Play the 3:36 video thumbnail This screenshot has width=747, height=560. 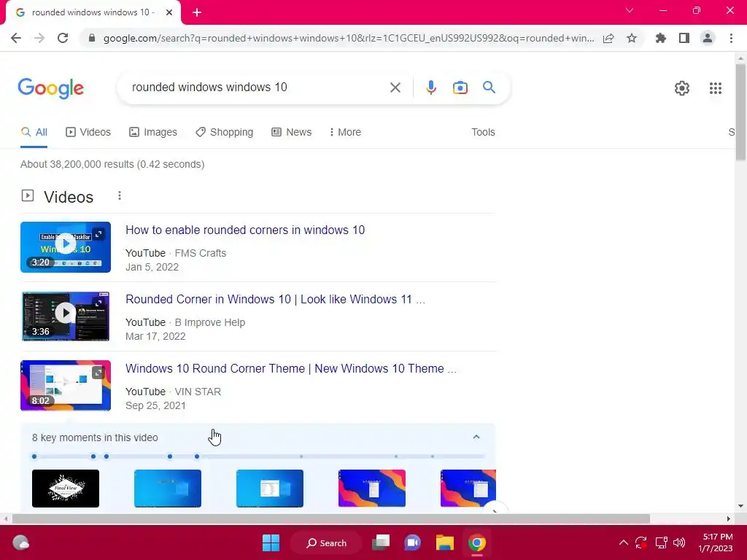tap(66, 316)
